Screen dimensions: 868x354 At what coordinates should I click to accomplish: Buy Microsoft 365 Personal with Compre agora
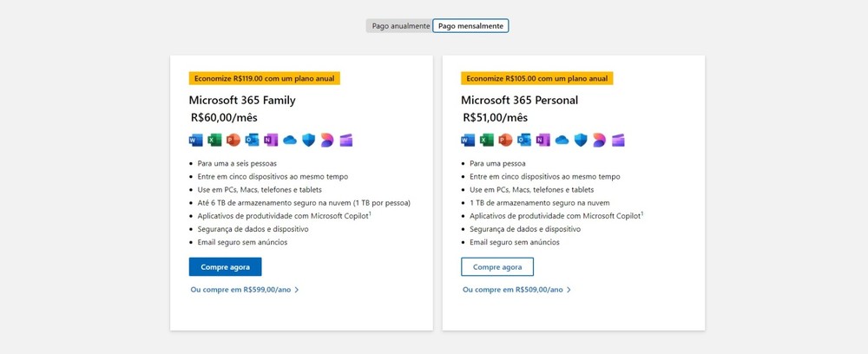click(x=497, y=266)
